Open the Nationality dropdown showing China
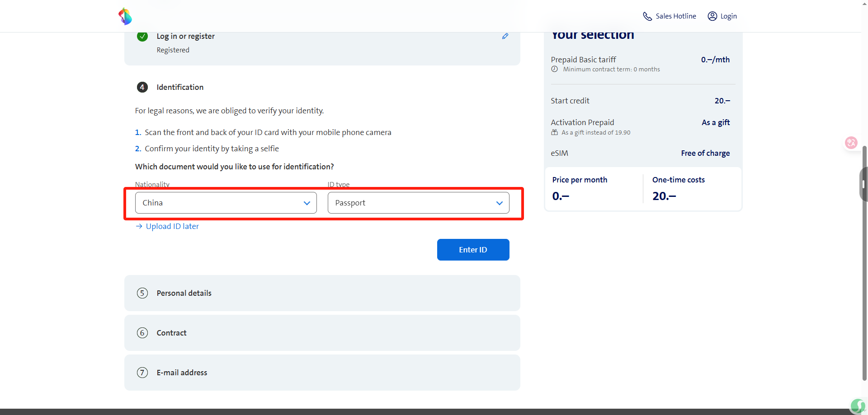Image resolution: width=868 pixels, height=415 pixels. 226,203
